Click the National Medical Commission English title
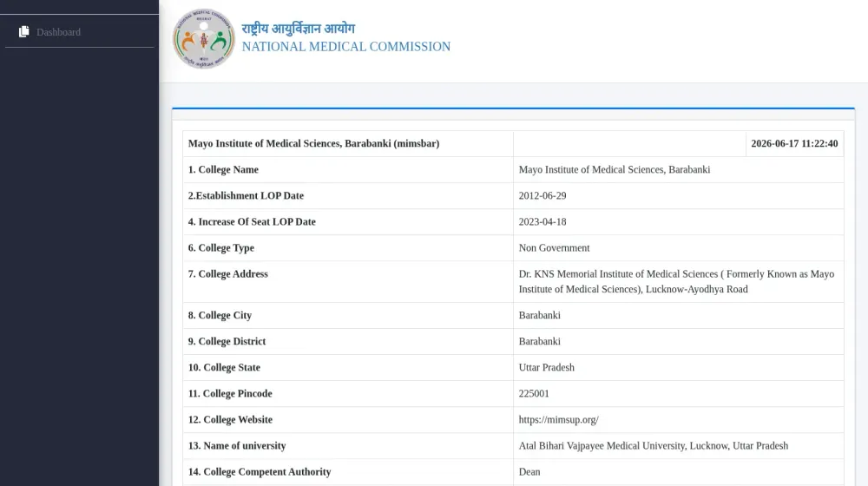Screen dimensions: 868x486 (346, 47)
